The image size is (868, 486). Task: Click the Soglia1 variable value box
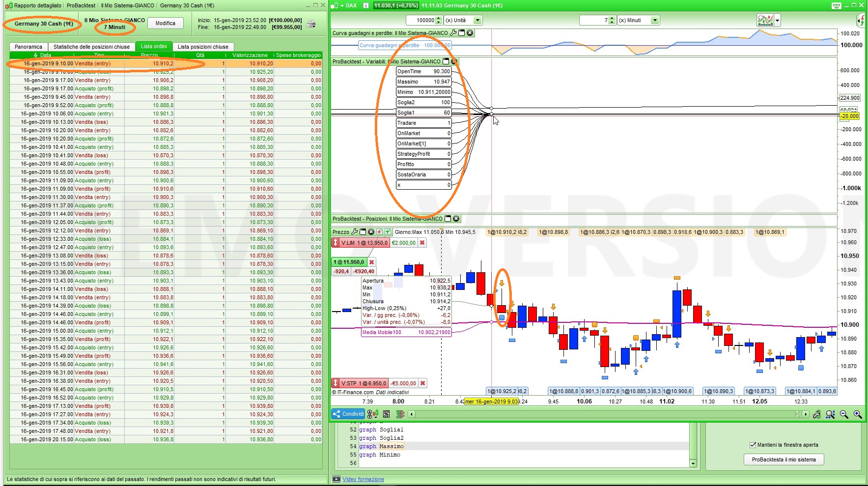[x=423, y=113]
